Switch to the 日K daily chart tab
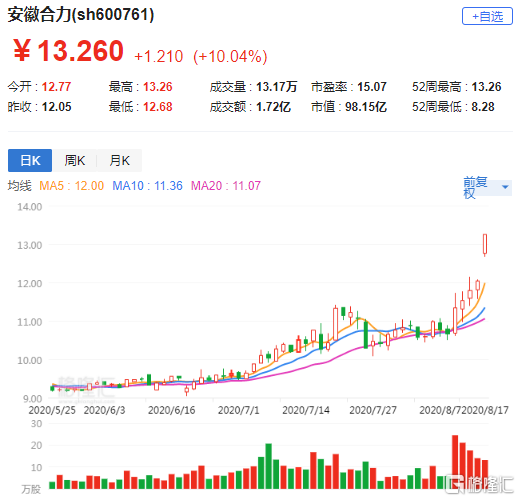 pyautogui.click(x=30, y=160)
